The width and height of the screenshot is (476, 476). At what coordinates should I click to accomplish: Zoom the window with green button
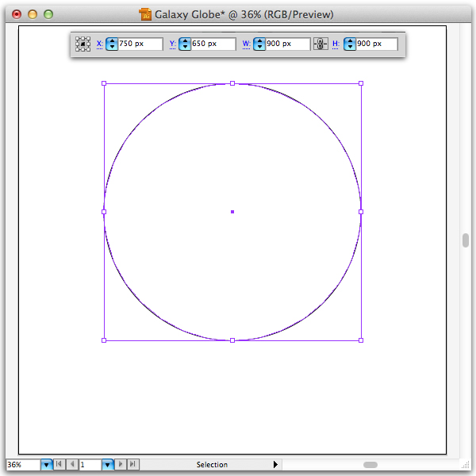click(x=48, y=14)
